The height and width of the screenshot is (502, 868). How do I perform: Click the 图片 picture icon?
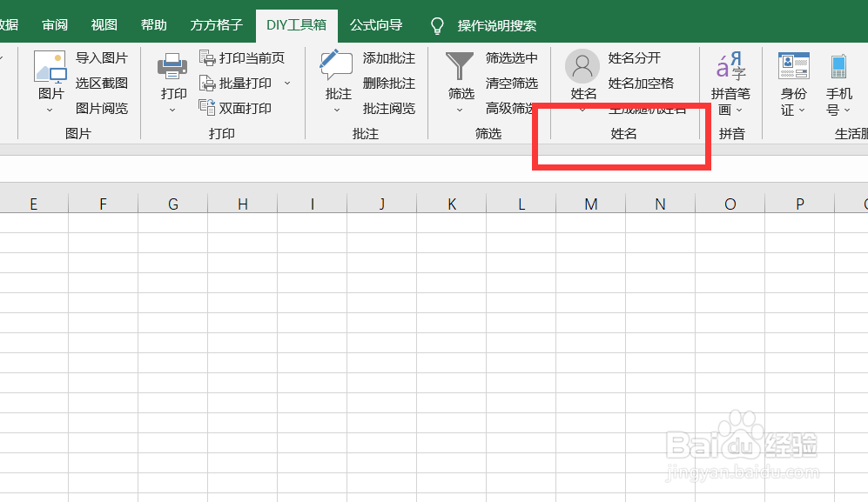coord(50,66)
